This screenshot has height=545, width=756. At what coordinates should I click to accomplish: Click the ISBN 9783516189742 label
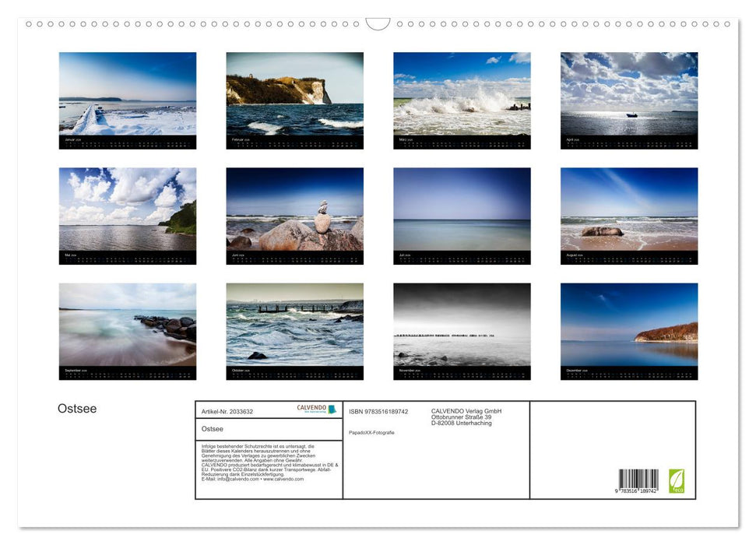378,411
